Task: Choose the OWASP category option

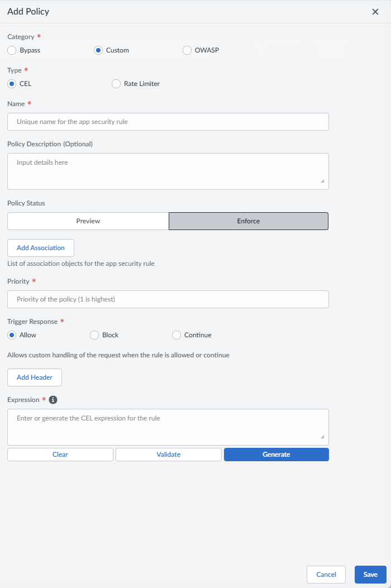Action: pyautogui.click(x=187, y=50)
